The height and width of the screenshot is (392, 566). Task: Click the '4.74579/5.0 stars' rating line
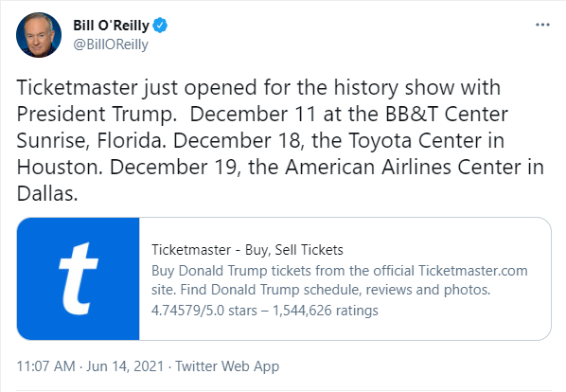click(x=203, y=311)
